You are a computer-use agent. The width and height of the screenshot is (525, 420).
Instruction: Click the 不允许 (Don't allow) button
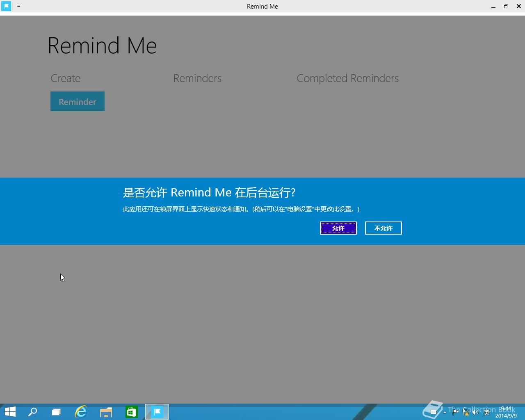383,228
